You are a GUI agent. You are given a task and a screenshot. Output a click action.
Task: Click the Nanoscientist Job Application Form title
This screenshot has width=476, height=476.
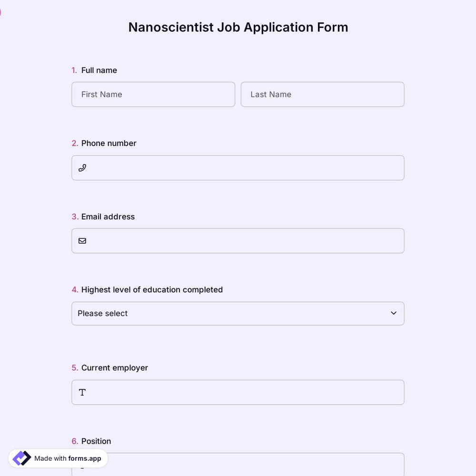(x=238, y=27)
